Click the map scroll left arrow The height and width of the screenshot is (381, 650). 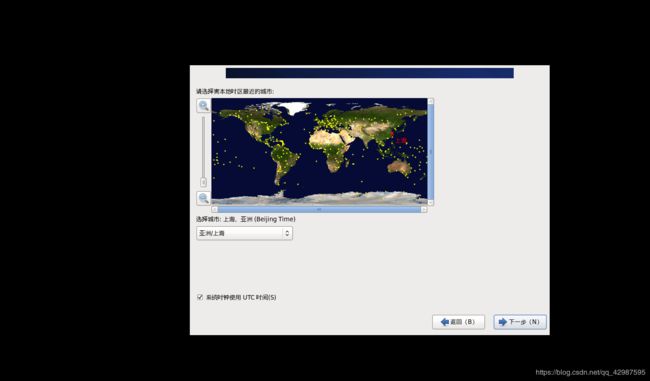(x=214, y=210)
